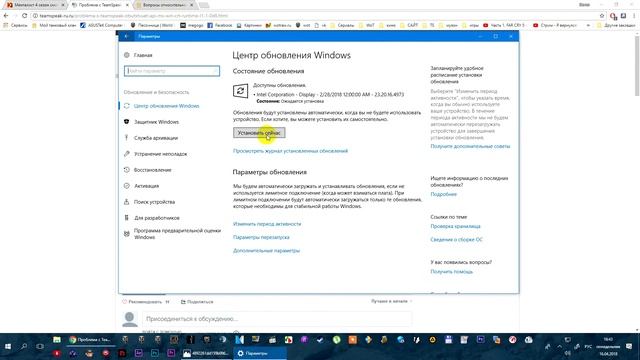Open the Мой танковый клан bookmark
Image resolution: width=640 pixels, height=360 pixels.
pos(54,25)
